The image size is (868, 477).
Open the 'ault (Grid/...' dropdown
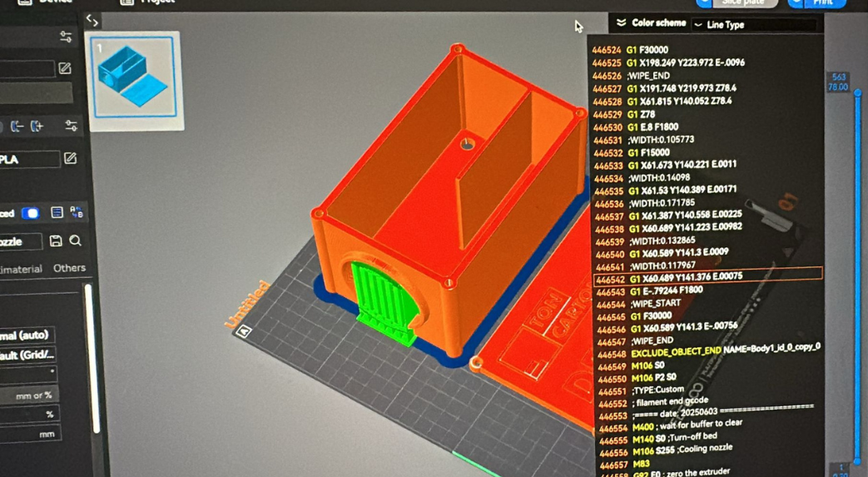(27, 355)
